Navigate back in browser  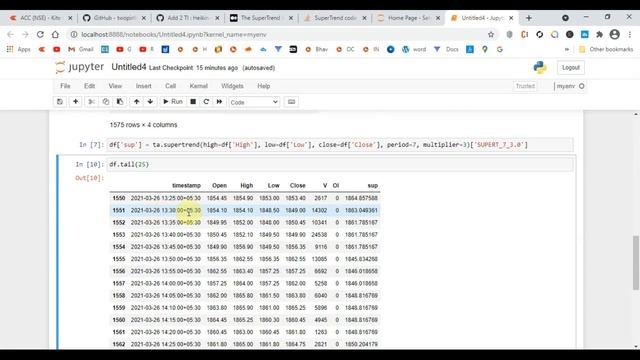[x=11, y=35]
